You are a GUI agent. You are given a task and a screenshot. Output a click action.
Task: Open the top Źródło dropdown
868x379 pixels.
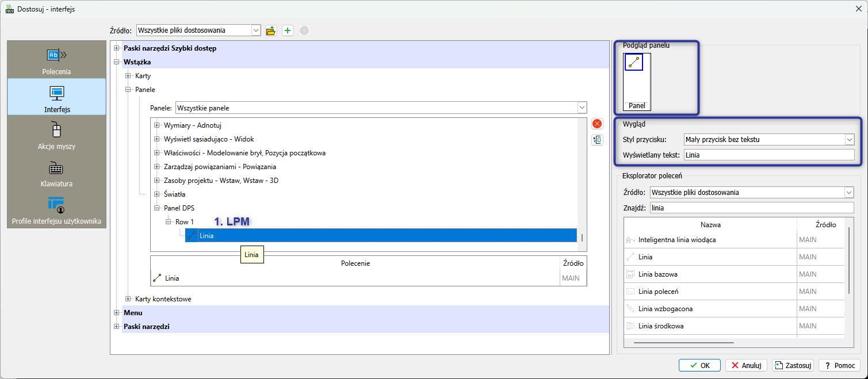tap(256, 30)
